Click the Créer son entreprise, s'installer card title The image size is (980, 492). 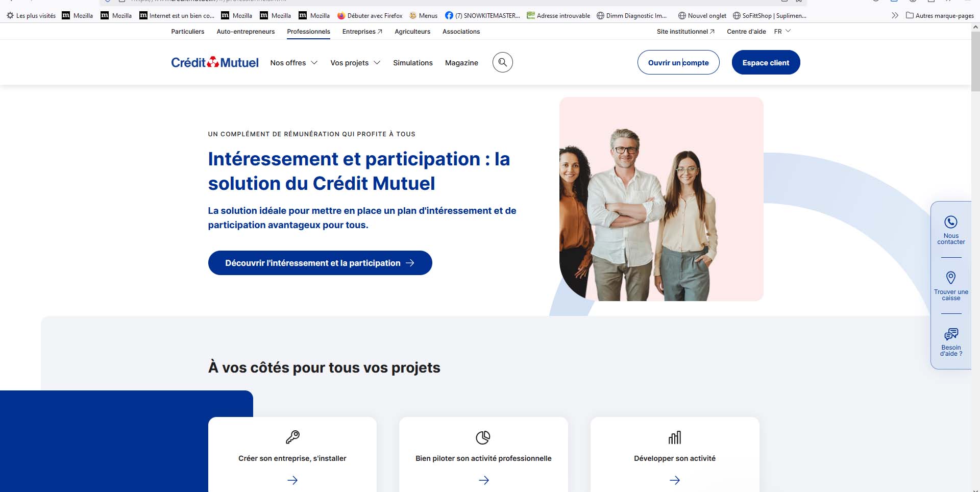pos(292,458)
